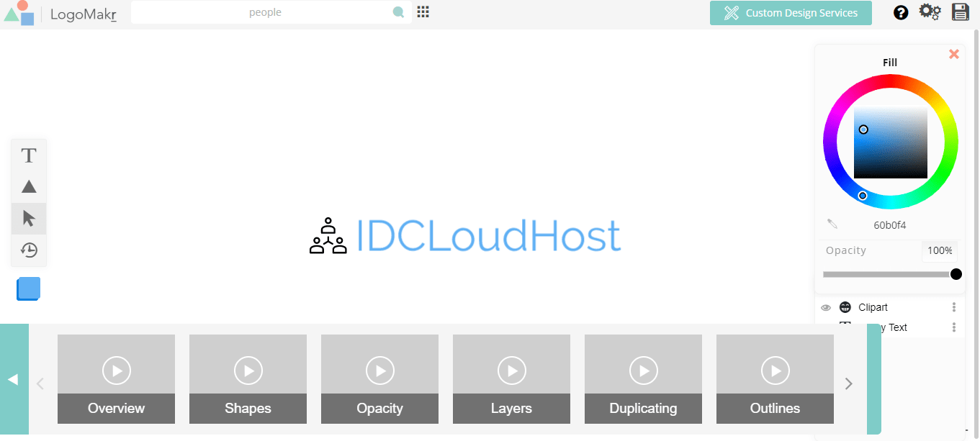Toggle visibility of the Clipart layer

point(826,308)
